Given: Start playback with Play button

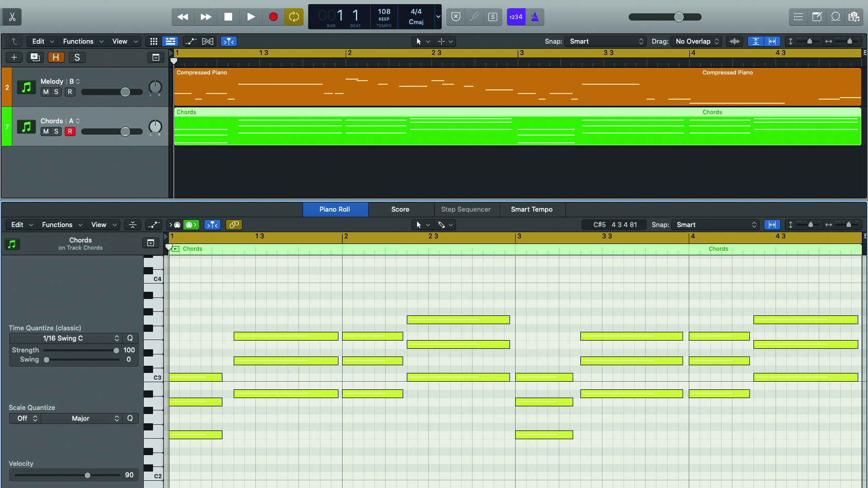Looking at the screenshot, I should click(251, 17).
